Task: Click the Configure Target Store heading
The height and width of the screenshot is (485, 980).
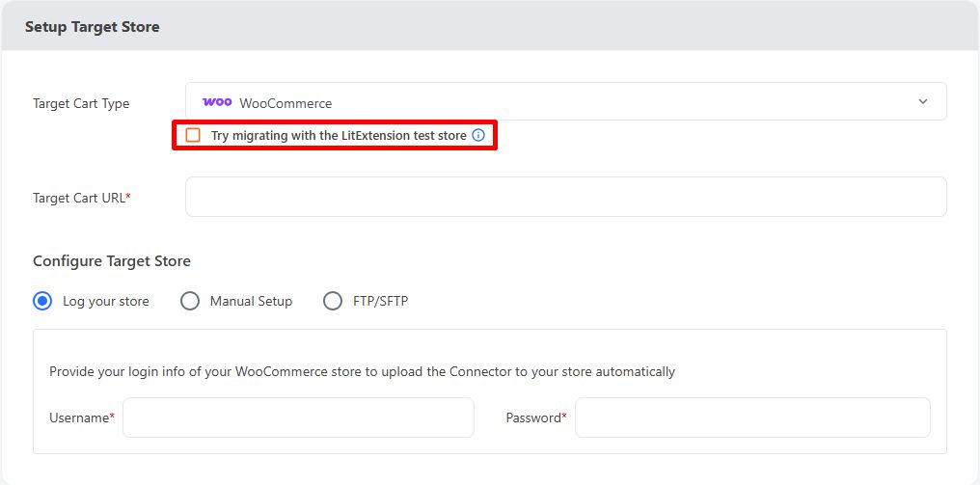Action: (112, 260)
